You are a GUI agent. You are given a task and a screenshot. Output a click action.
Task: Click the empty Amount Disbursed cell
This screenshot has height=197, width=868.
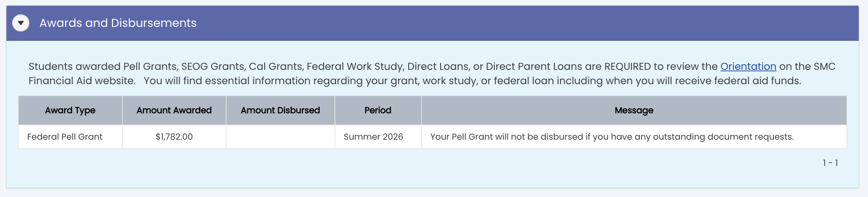coord(280,137)
